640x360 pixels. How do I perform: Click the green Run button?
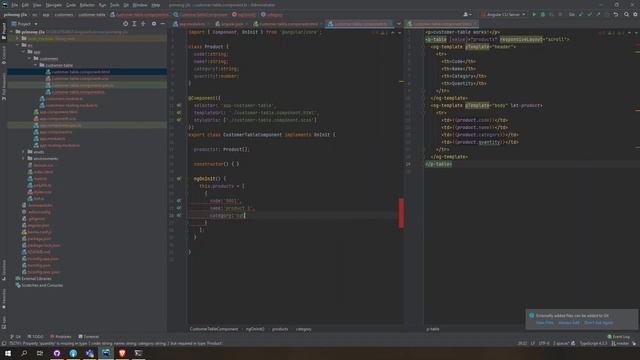534,14
